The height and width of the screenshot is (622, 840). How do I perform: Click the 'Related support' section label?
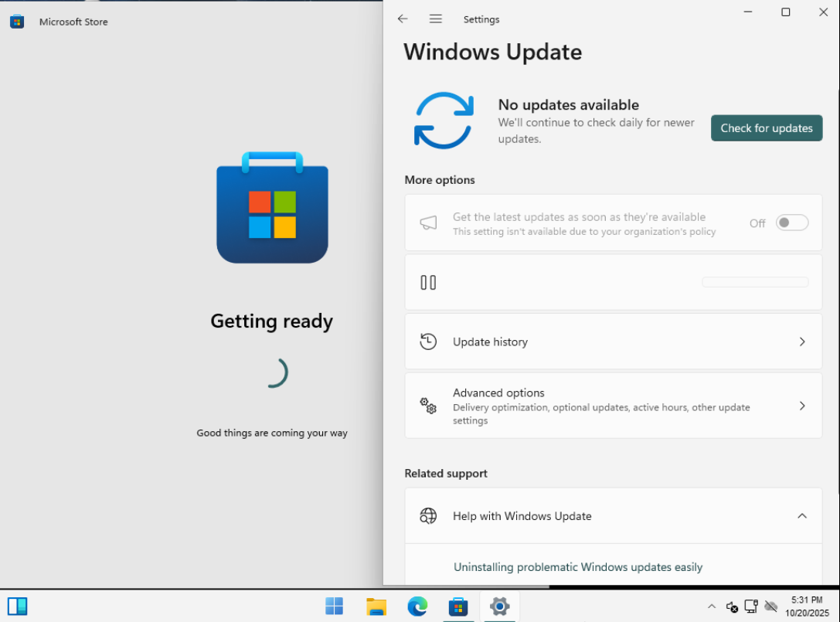[446, 474]
